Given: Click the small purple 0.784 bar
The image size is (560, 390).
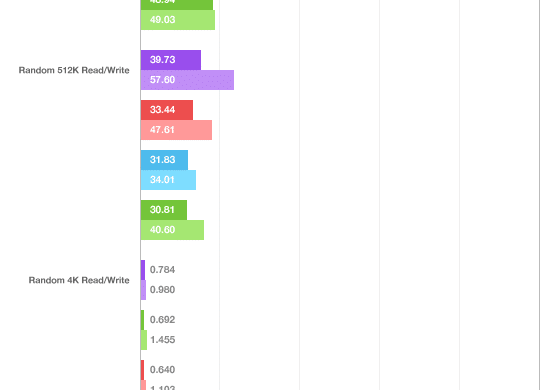Looking at the screenshot, I should coord(143,270).
